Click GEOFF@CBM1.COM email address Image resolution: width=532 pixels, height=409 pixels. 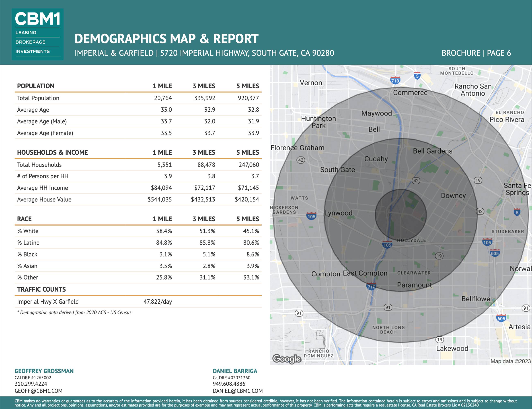[x=38, y=391]
